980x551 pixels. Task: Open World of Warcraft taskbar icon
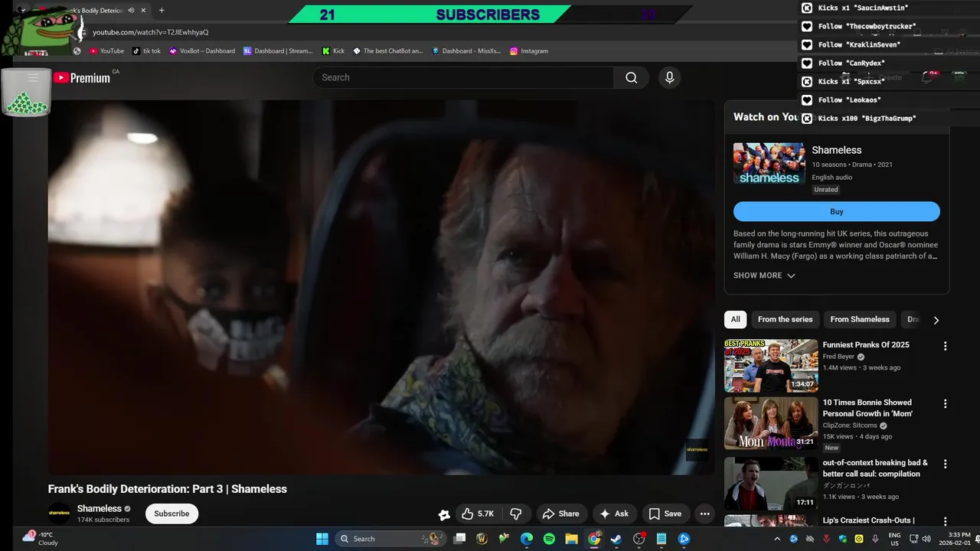point(482,539)
